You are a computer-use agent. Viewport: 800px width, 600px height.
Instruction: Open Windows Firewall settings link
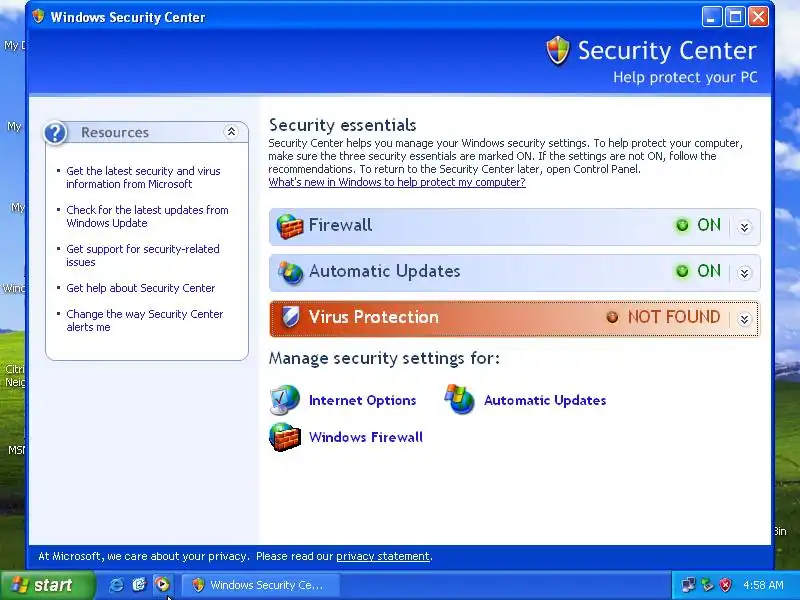pos(366,437)
